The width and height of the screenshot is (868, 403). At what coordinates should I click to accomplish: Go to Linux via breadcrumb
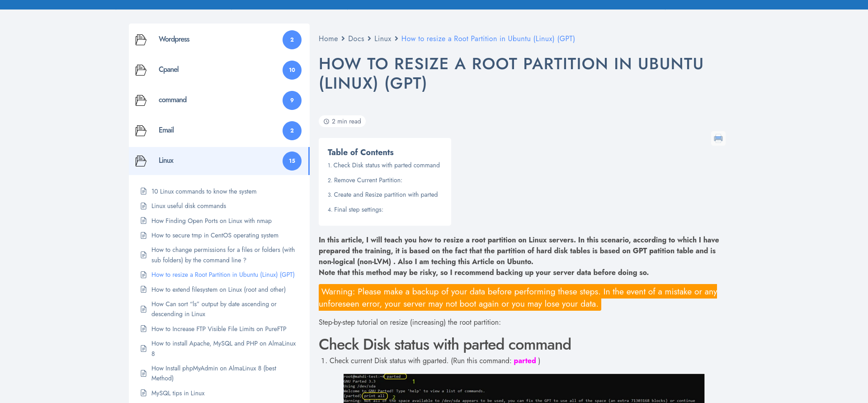383,39
